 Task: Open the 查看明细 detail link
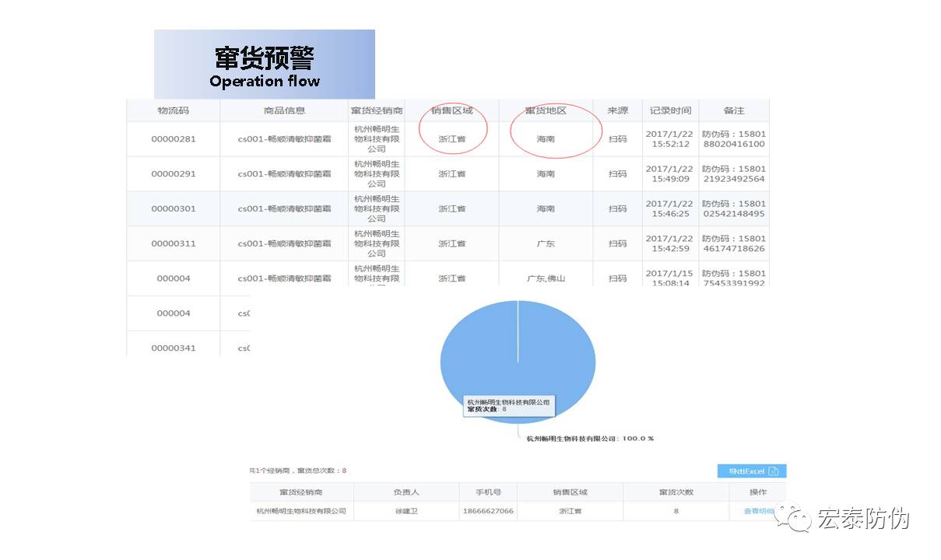[756, 511]
